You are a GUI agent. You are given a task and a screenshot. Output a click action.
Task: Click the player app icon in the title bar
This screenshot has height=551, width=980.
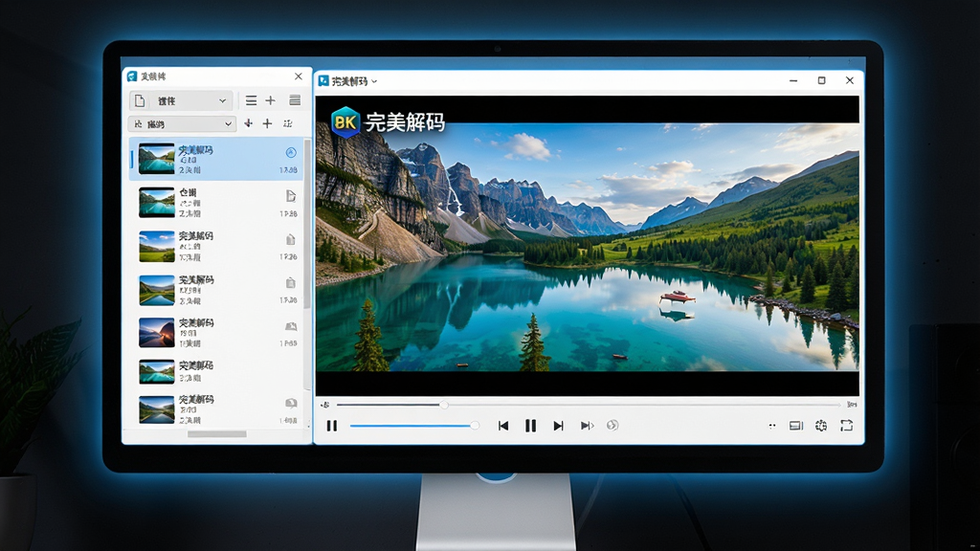pos(323,80)
